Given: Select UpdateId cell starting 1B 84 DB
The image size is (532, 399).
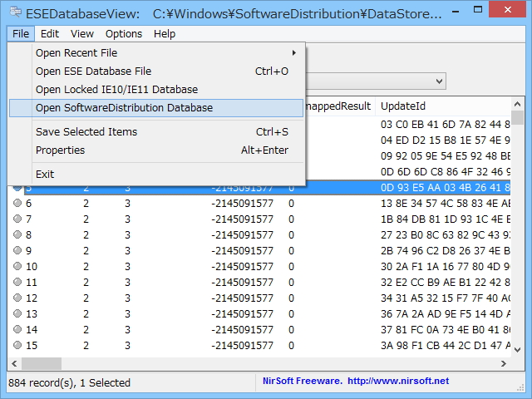Looking at the screenshot, I should click(x=446, y=219).
